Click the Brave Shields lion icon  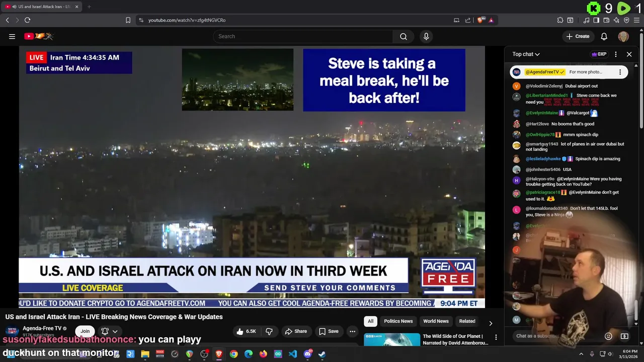[480, 20]
